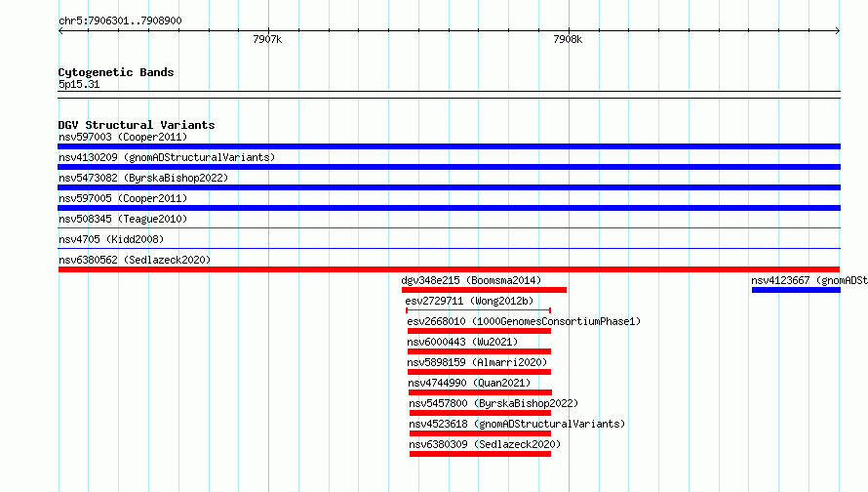The width and height of the screenshot is (868, 492).
Task: Click the red bar under nsv5457800
Action: [x=481, y=413]
